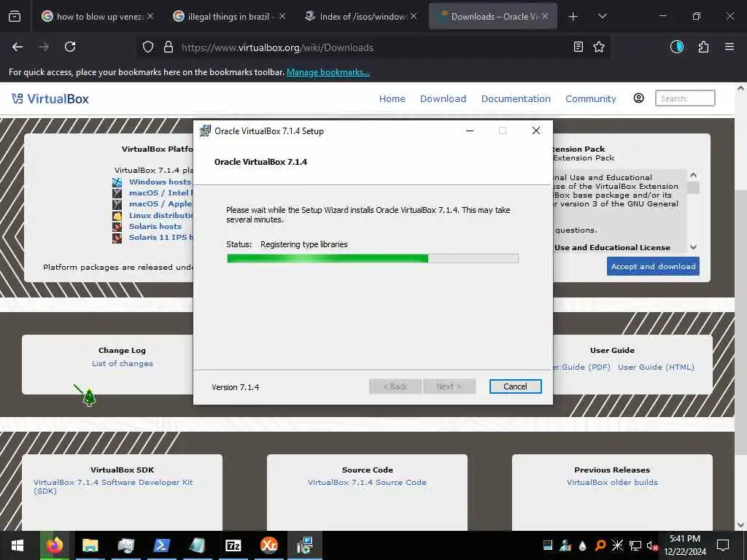The image size is (747, 560).
Task: Click the 'Version 7.1.4' setup footer text
Action: click(236, 387)
